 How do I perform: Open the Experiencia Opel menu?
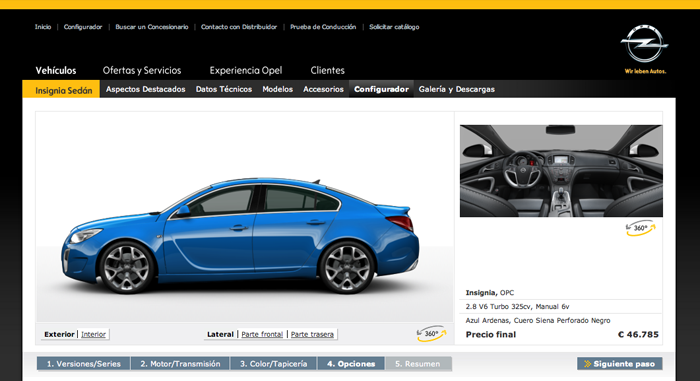pos(246,70)
